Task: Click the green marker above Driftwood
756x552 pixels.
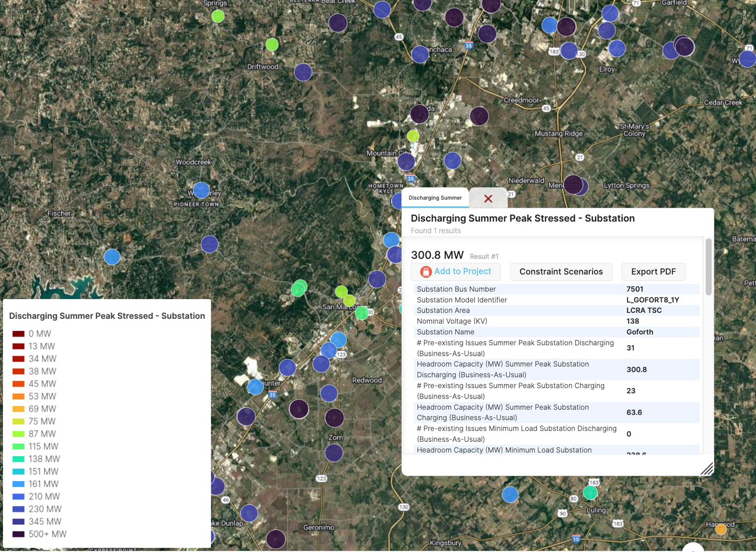Action: click(272, 44)
